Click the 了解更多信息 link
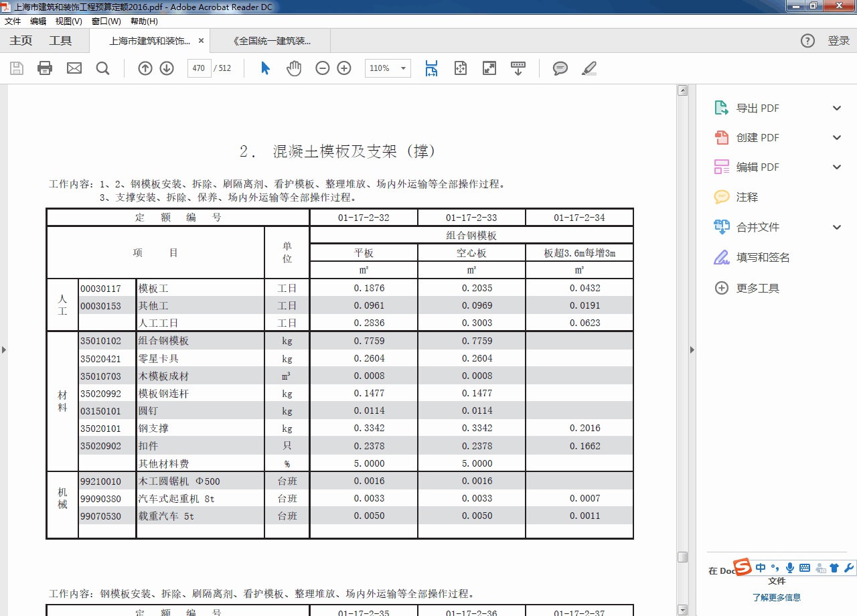This screenshot has height=616, width=857. coord(776,597)
